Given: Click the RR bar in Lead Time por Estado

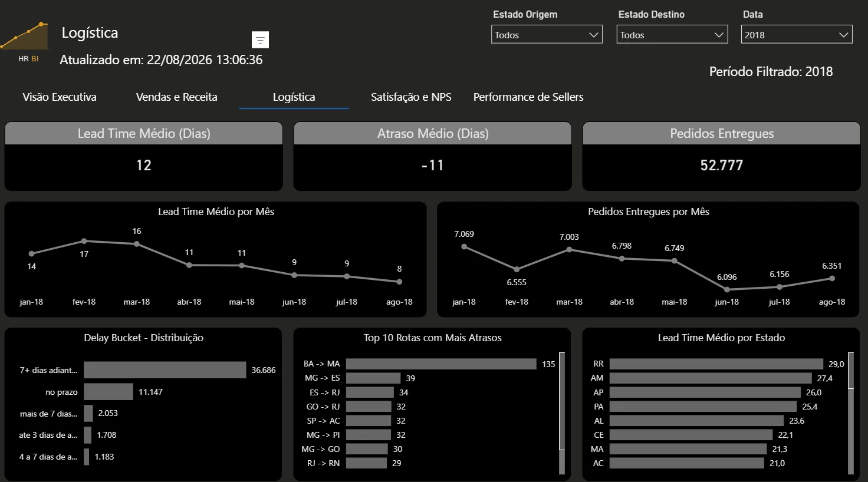Looking at the screenshot, I should pos(716,364).
